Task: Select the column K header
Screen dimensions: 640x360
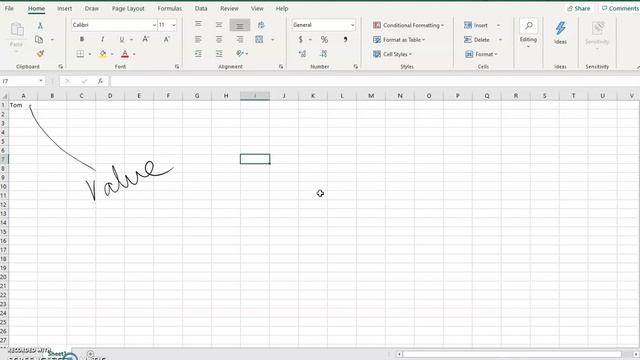Action: coord(313,96)
